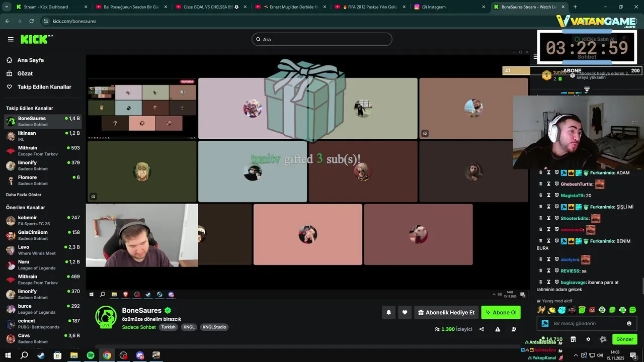The height and width of the screenshot is (362, 644).
Task: Click the trash icon on REVIESS's message
Action: point(541,270)
